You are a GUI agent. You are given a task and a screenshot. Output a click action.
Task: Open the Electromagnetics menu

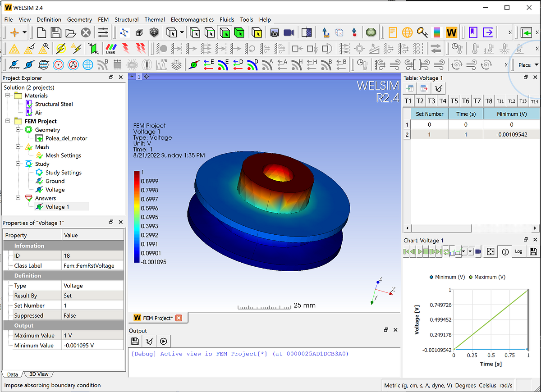[192, 19]
